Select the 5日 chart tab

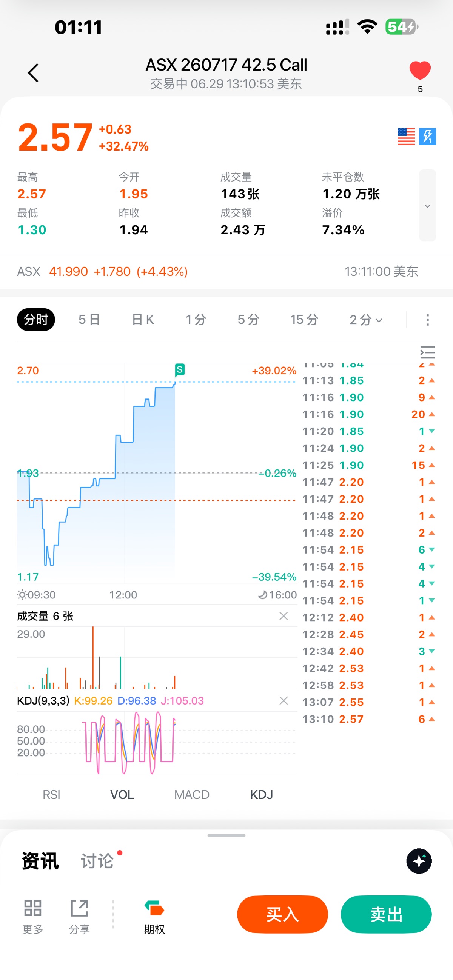pyautogui.click(x=89, y=320)
